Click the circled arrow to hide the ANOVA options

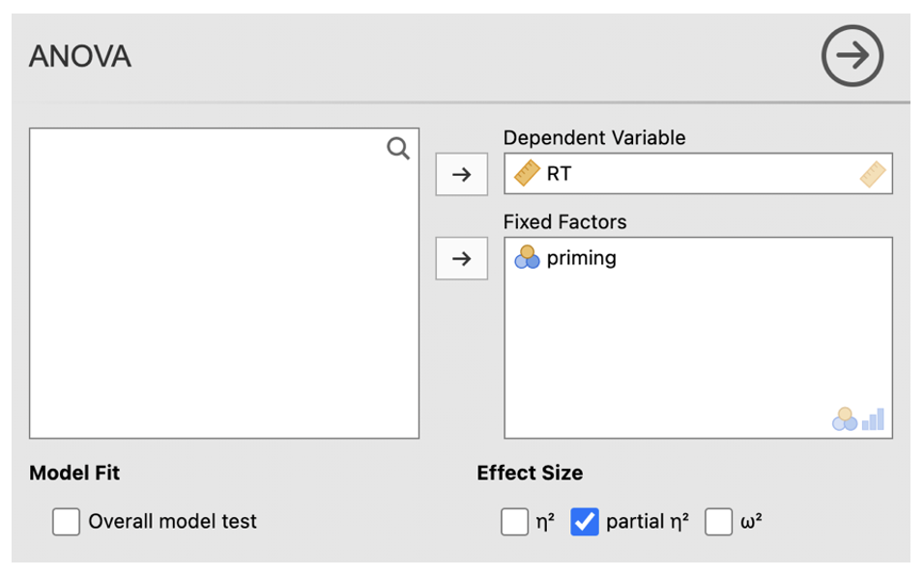pyautogui.click(x=852, y=56)
